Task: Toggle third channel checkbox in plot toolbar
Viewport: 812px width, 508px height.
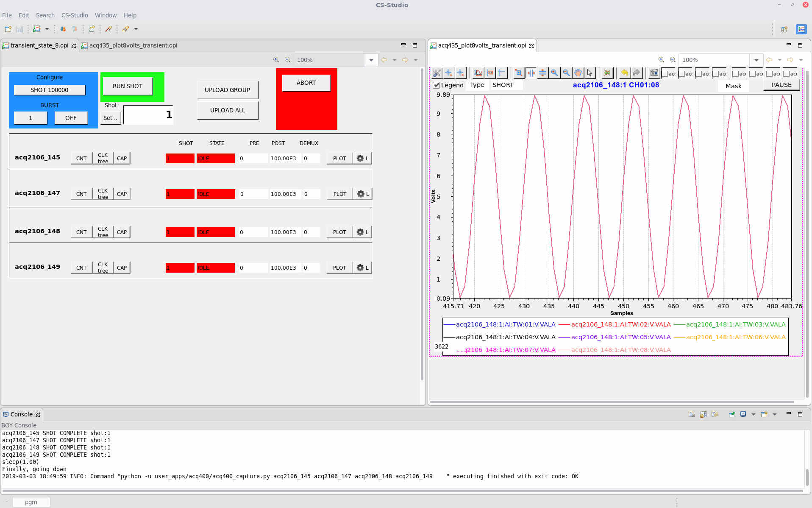Action: point(699,74)
